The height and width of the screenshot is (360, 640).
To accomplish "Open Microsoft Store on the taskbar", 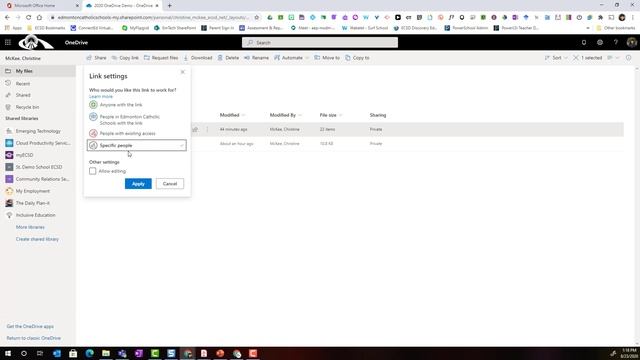I will pos(73,353).
